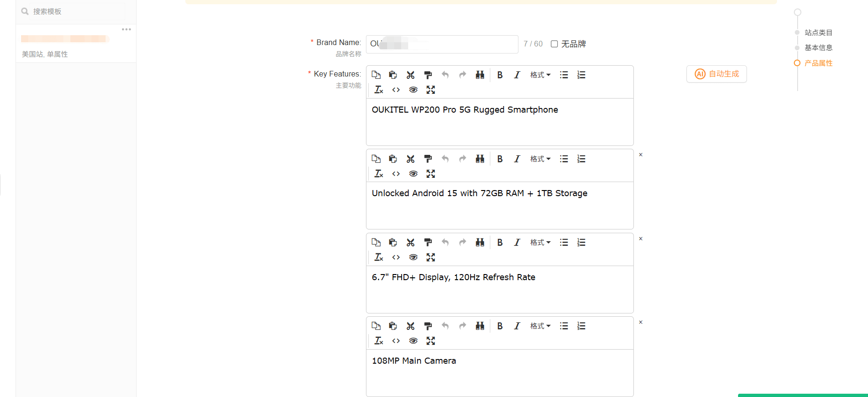This screenshot has width=868, height=397.
Task: Cut icon in the OUKITEL WP200 Pro editor
Action: tap(411, 75)
